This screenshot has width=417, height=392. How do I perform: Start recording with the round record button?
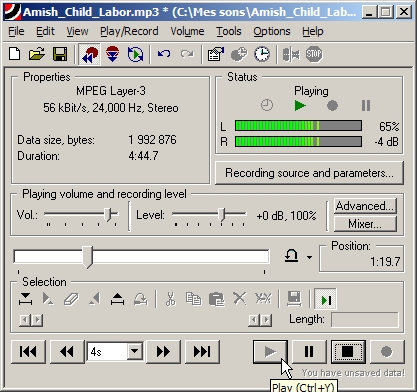click(x=387, y=351)
